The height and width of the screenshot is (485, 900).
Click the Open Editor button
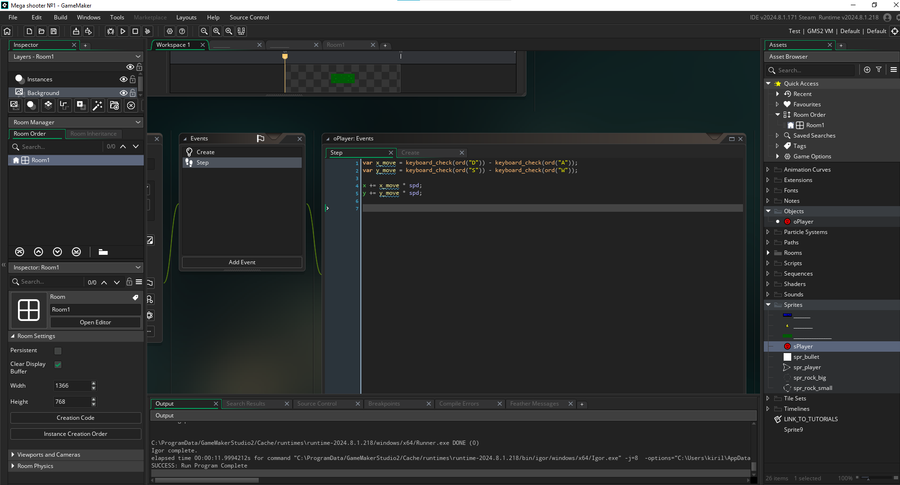[95, 323]
